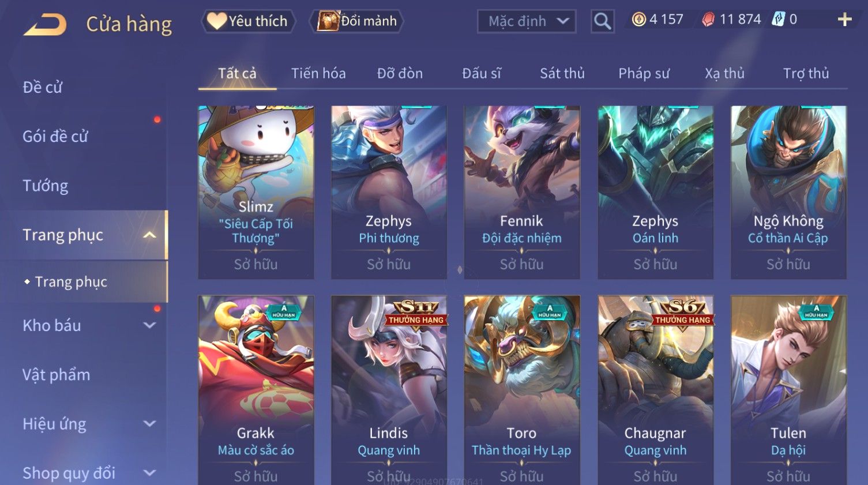Tap the red gem currency icon

tap(708, 20)
